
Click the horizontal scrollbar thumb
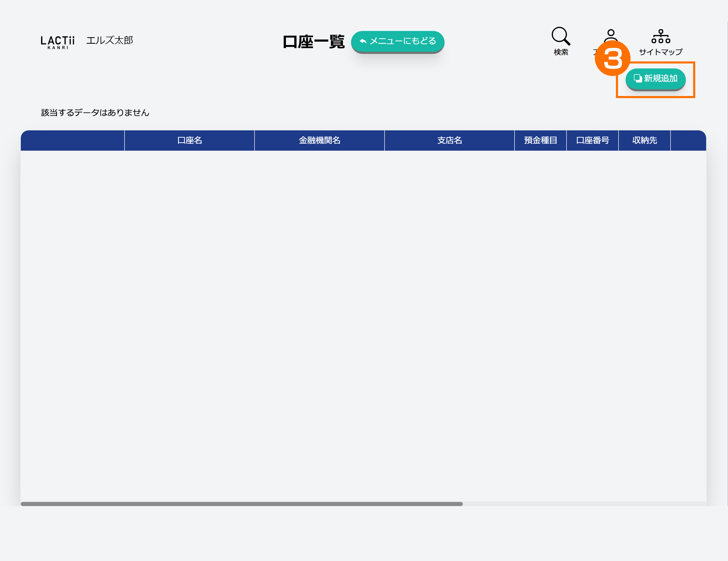[241, 504]
